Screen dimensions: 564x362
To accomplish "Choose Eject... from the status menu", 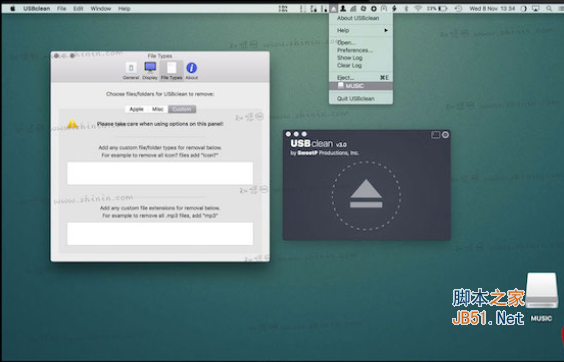I will click(x=361, y=77).
